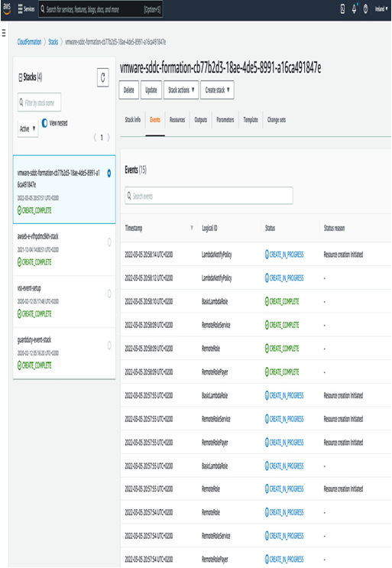
Task: Expand the Stack actions dropdown
Action: click(181, 90)
